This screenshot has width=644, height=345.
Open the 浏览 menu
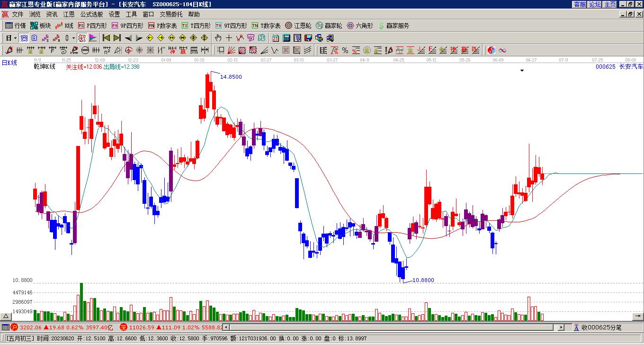click(35, 14)
